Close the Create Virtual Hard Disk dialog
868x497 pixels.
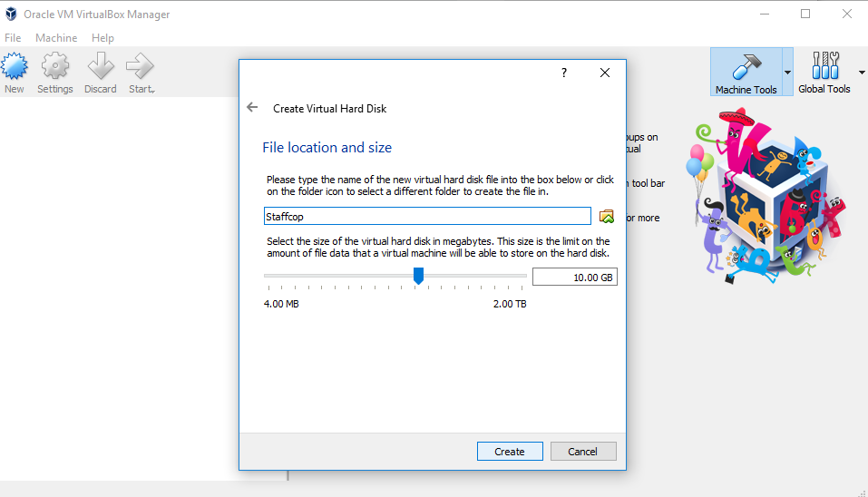pyautogui.click(x=605, y=73)
